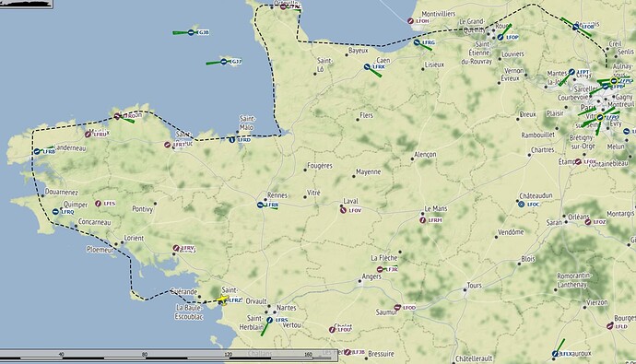Viewport: 636px width, 364px height.
Task: Click the LFOZ airport marker near Orléans
Action: [588, 222]
